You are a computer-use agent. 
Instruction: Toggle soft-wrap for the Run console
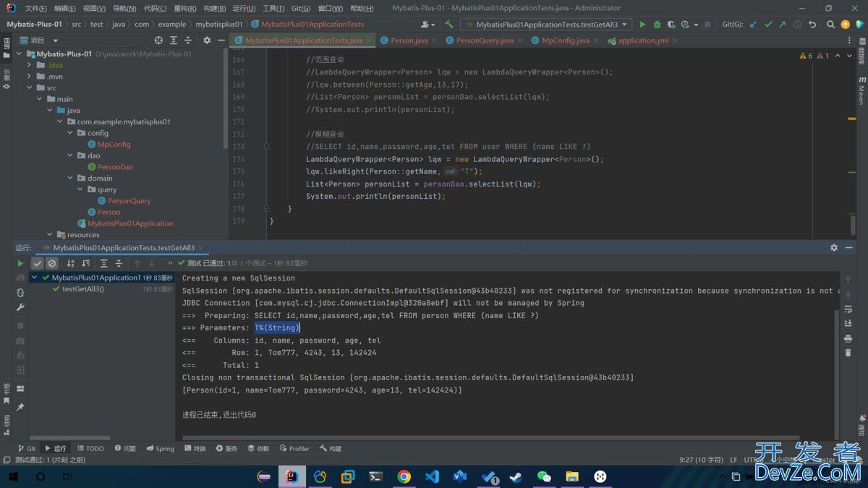tap(848, 309)
